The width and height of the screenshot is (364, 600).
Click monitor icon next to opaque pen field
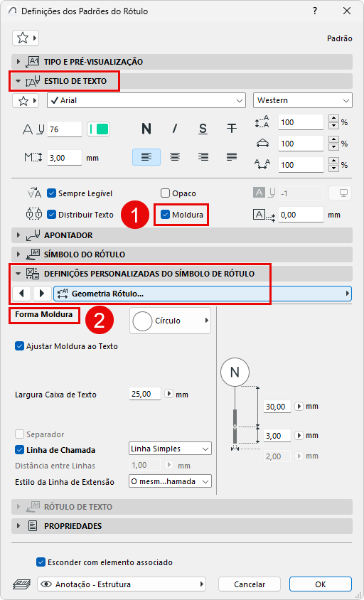click(x=341, y=193)
